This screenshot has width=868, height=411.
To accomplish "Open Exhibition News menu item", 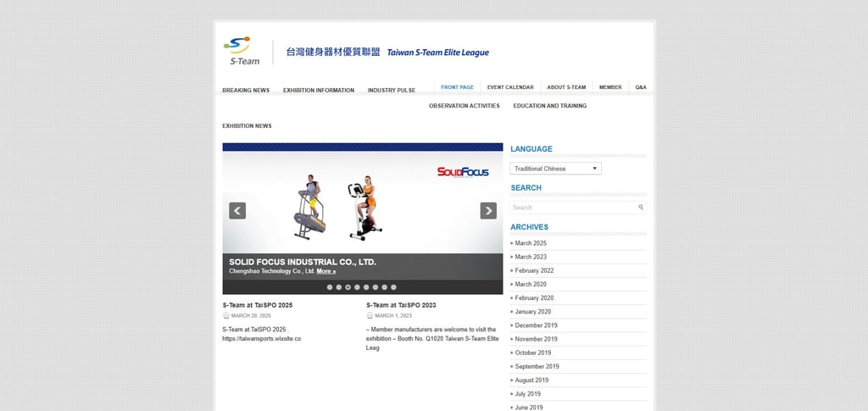I will tap(247, 126).
